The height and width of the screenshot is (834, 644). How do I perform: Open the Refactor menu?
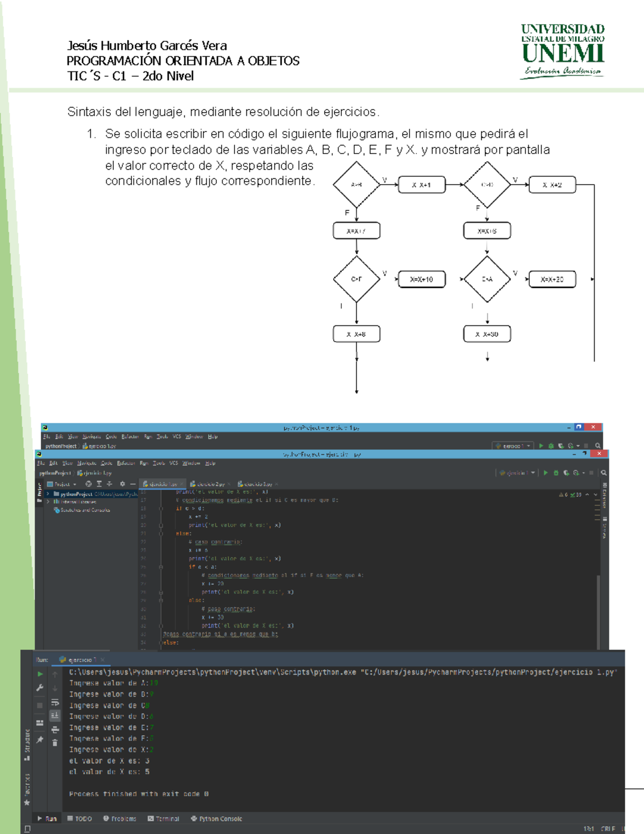click(126, 463)
